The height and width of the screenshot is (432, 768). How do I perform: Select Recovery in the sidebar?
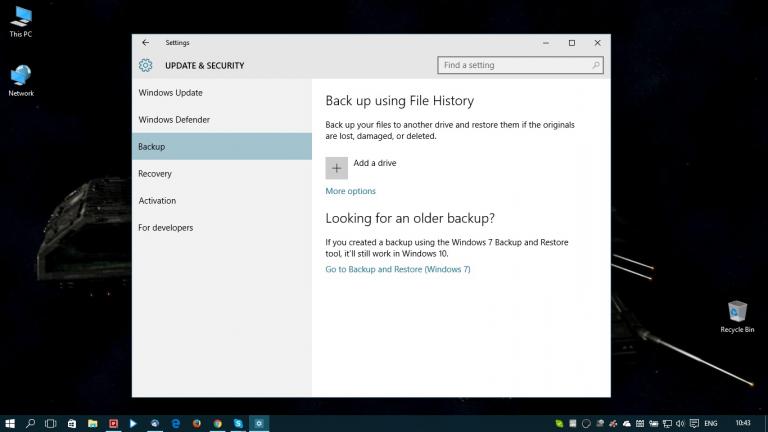(x=155, y=174)
